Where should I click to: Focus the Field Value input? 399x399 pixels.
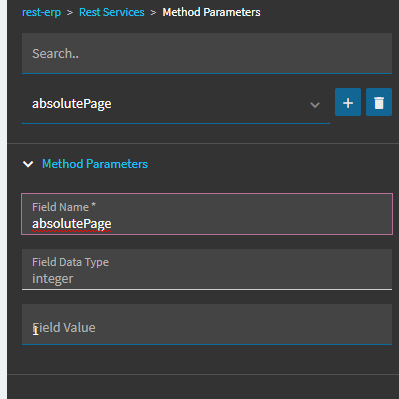pos(207,324)
